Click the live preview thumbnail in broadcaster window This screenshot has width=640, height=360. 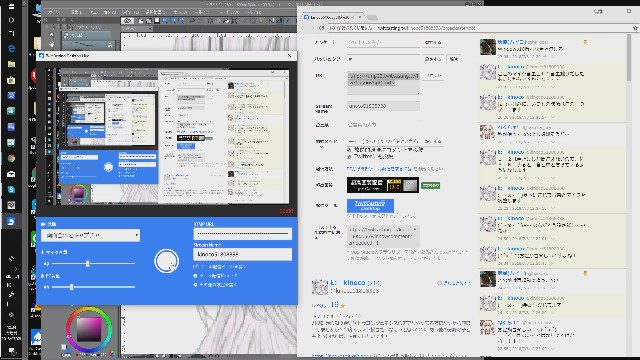coord(168,136)
